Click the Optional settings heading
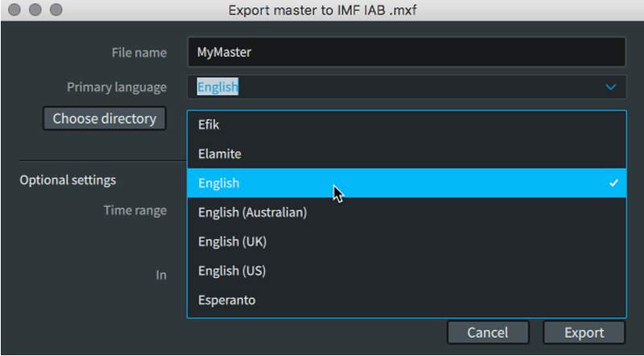Viewport: 644px width, 356px height. (x=68, y=180)
